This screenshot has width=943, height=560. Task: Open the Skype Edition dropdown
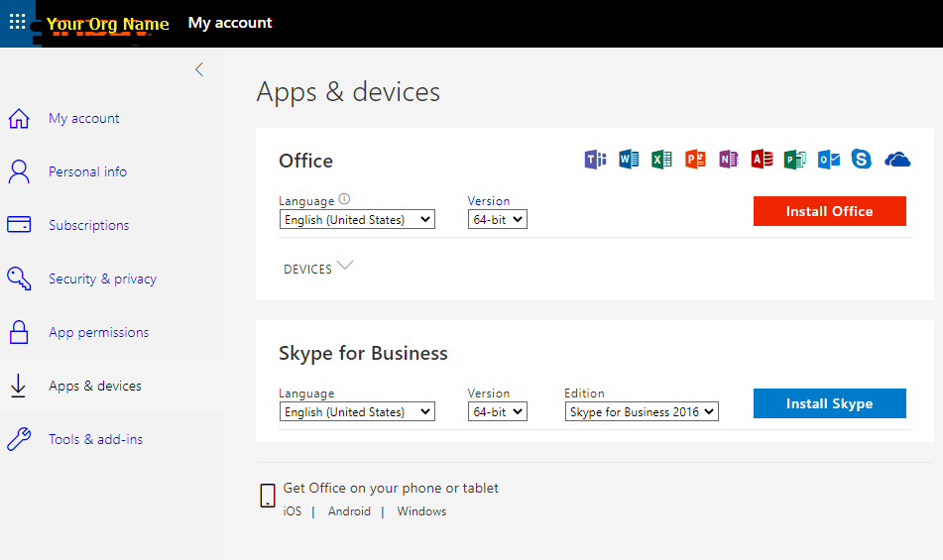[x=642, y=411]
